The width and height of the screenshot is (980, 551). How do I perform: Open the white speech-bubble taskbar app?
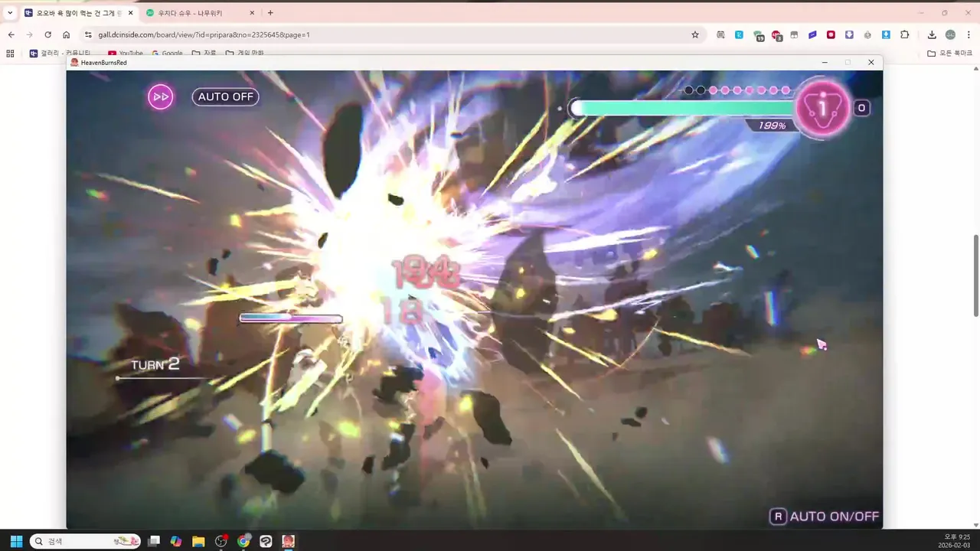[266, 541]
